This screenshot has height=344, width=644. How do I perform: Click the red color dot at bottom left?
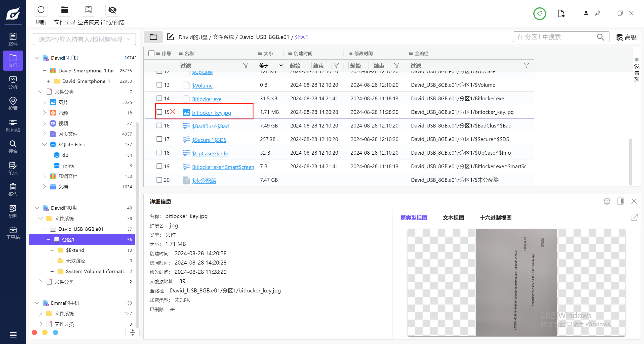point(34,332)
